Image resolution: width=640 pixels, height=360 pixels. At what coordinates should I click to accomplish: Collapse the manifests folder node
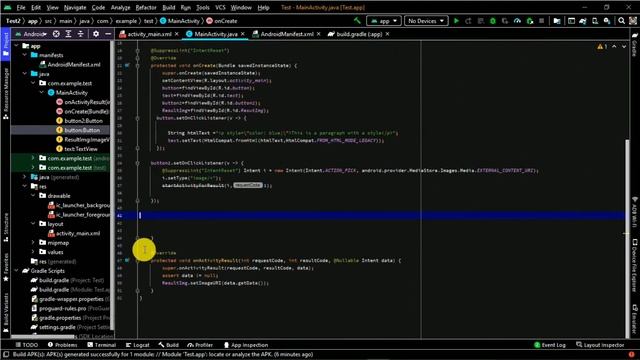25,55
